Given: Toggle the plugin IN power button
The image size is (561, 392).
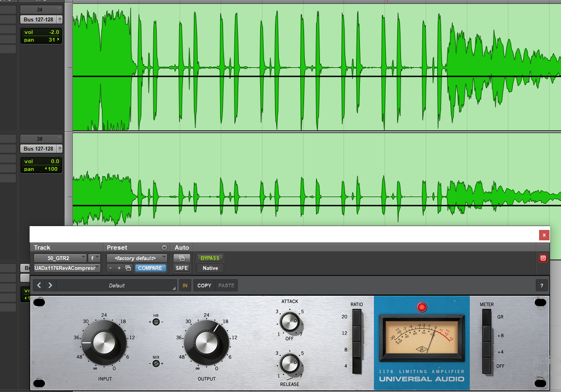Looking at the screenshot, I should coord(185,285).
